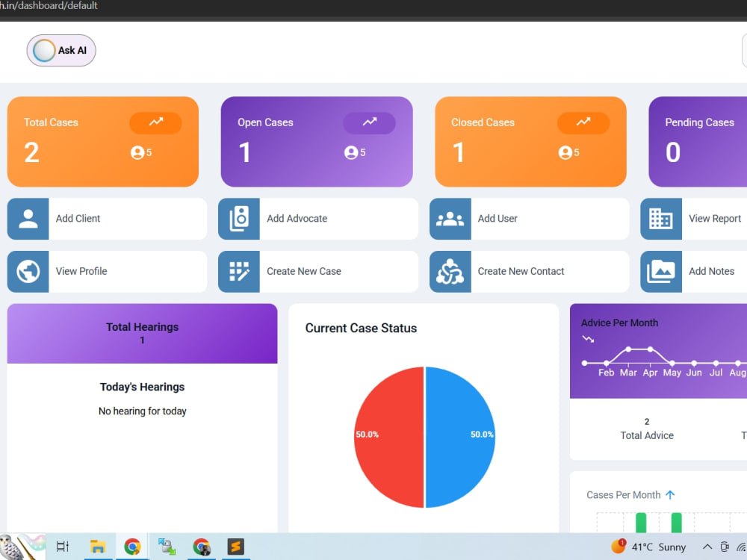This screenshot has height=560, width=747.
Task: Click 'No hearing for today' text
Action: point(142,411)
